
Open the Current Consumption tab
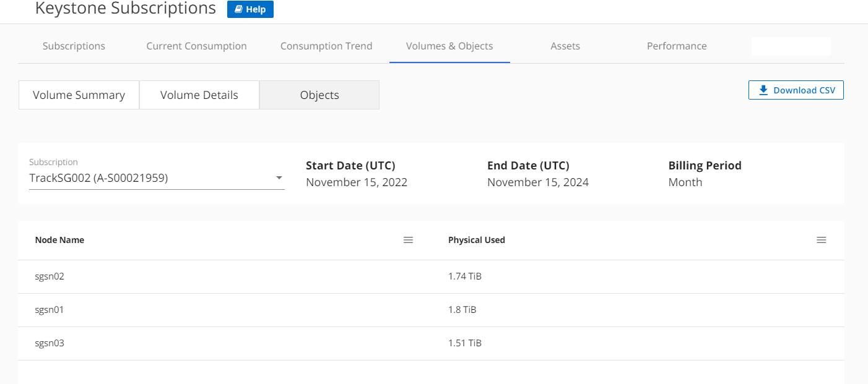[x=196, y=46]
